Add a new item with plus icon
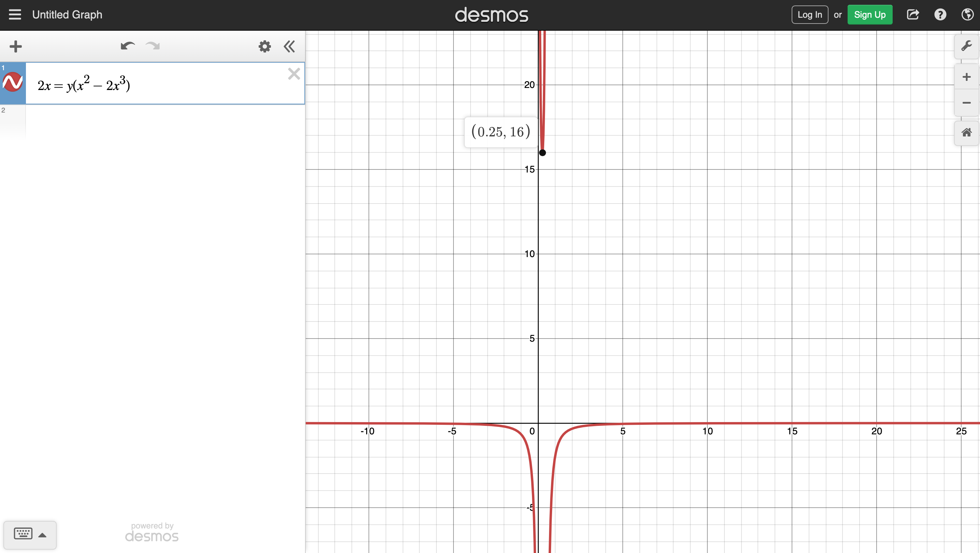Viewport: 980px width, 553px height. pyautogui.click(x=16, y=46)
